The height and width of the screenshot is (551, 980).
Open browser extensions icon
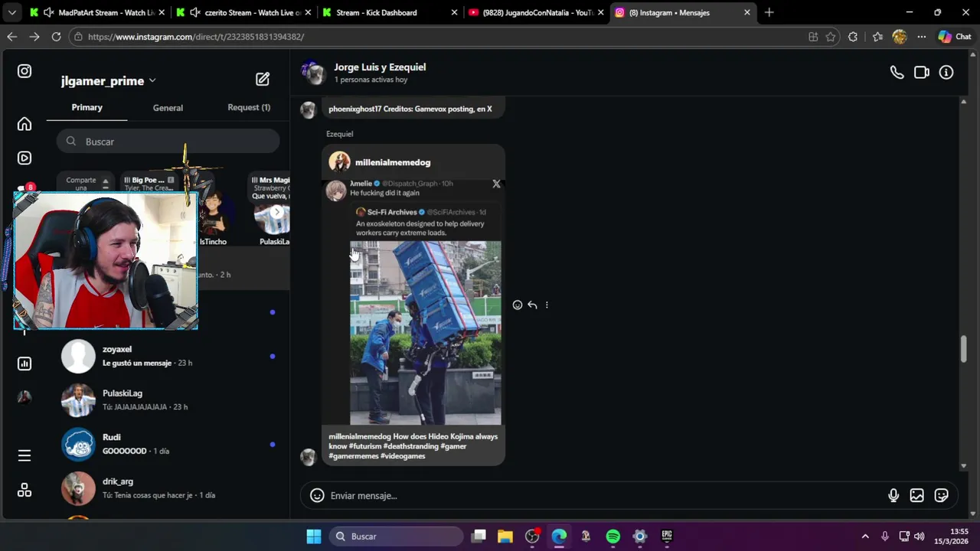[x=853, y=37]
